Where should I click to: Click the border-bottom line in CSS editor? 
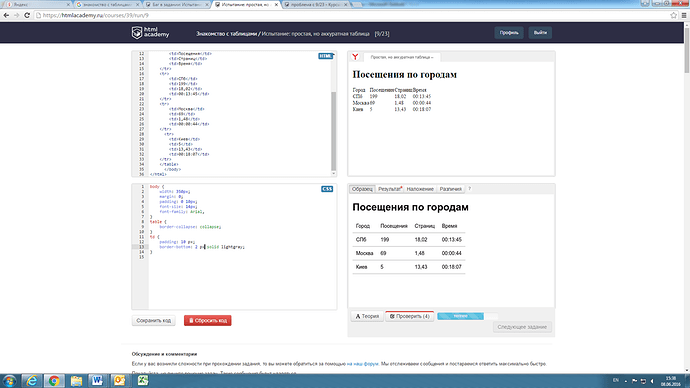click(202, 247)
